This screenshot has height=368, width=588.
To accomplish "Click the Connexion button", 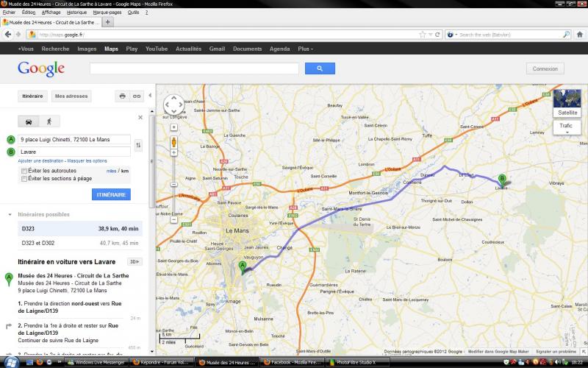I will (x=545, y=68).
